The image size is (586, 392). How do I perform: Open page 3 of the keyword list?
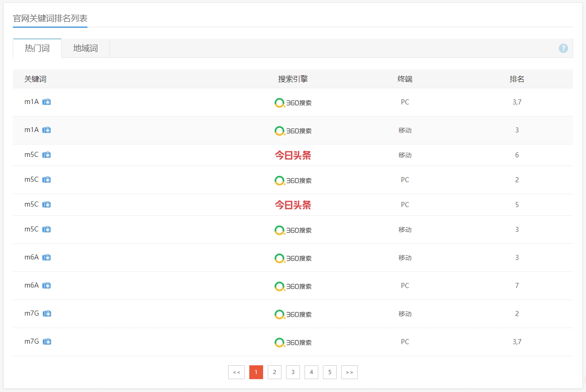[293, 372]
